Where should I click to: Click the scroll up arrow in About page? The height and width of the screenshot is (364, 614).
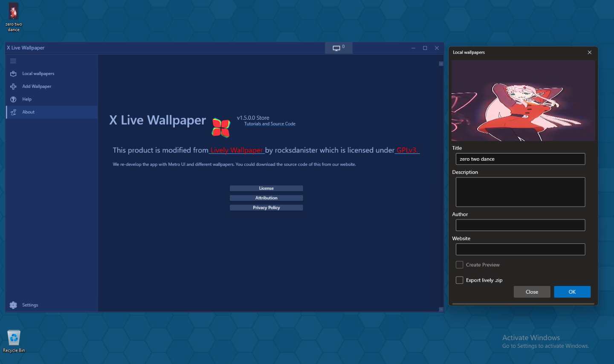pyautogui.click(x=441, y=64)
